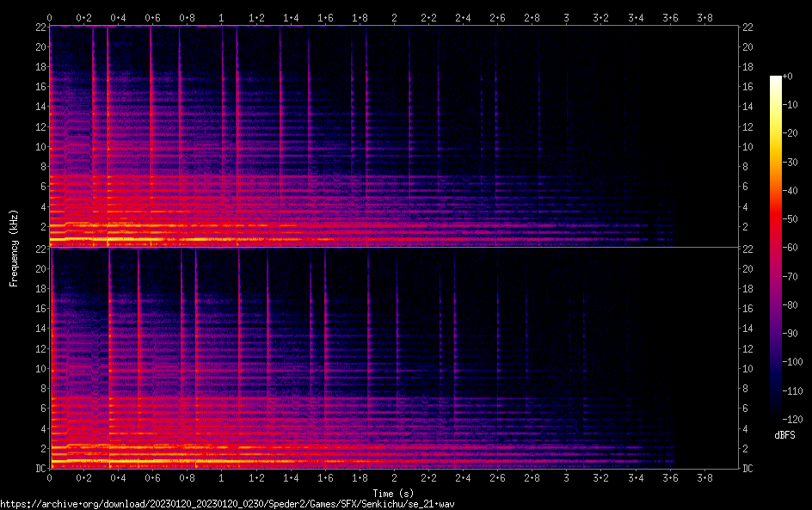Click the 1 second mark on the bottom time axis
812x510 pixels.
point(222,477)
